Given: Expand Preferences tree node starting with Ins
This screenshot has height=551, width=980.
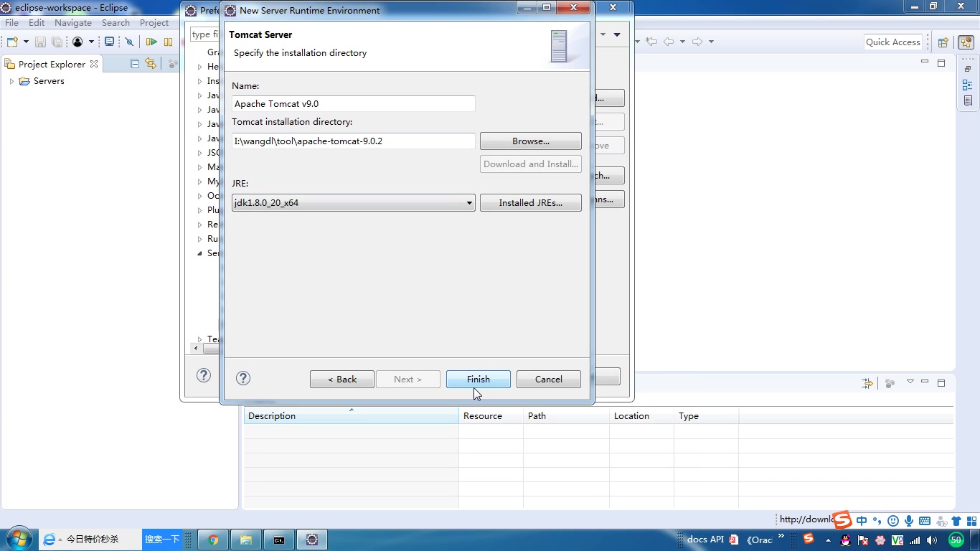Looking at the screenshot, I should pyautogui.click(x=200, y=81).
